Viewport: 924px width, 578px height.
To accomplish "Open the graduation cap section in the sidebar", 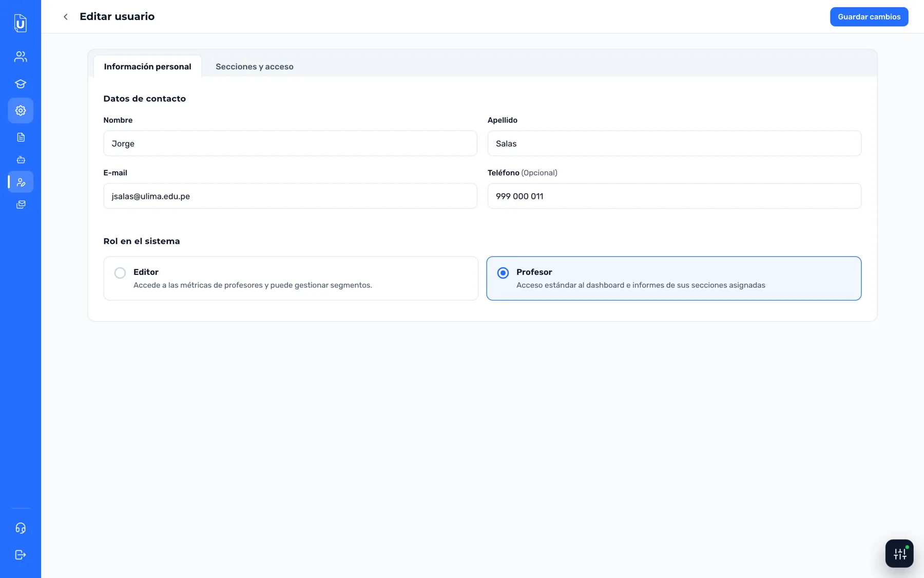I will [x=21, y=84].
